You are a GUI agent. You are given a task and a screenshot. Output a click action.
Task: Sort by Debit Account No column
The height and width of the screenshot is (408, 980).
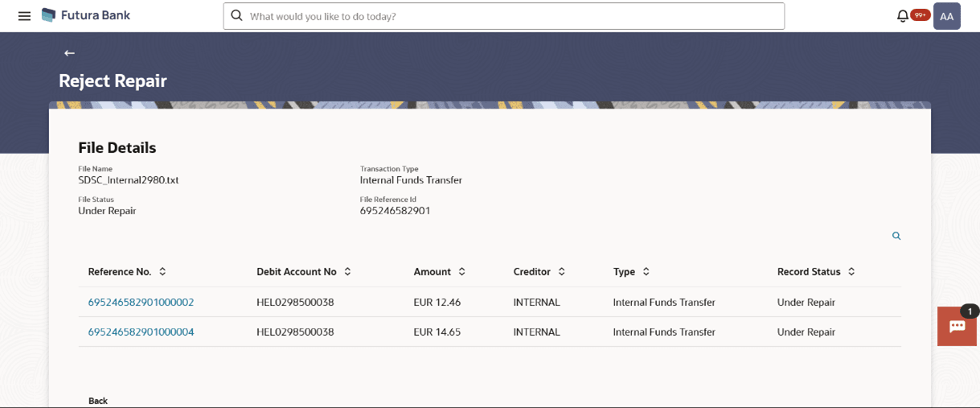[x=347, y=272]
